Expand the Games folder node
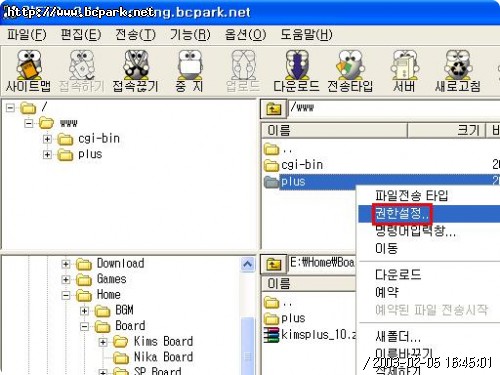The image size is (500, 375). tap(66, 279)
